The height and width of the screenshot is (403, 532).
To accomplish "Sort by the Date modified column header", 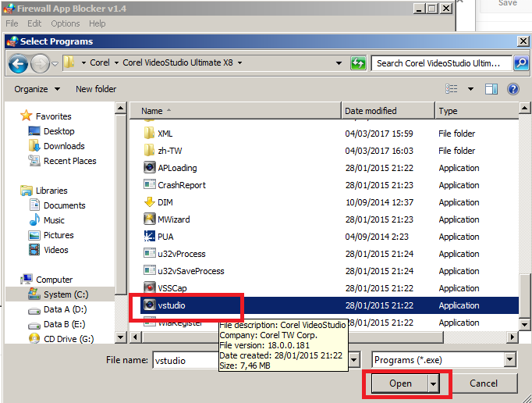I will pyautogui.click(x=388, y=111).
